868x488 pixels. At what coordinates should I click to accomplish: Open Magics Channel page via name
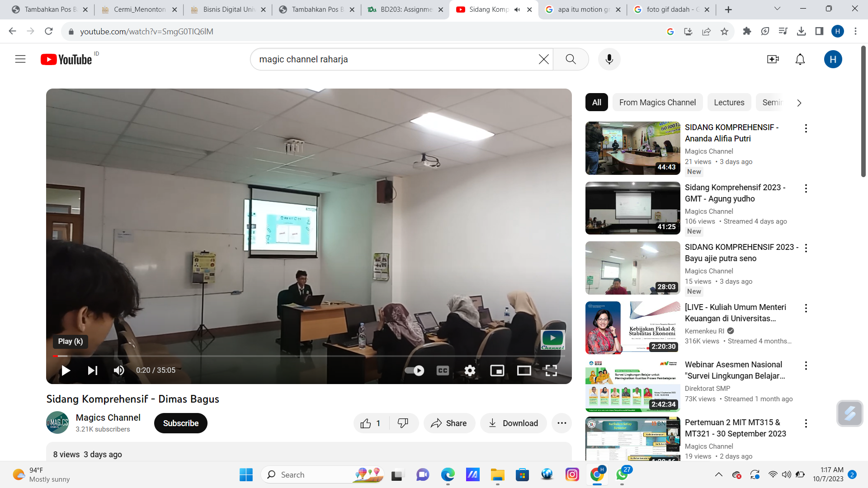[108, 418]
